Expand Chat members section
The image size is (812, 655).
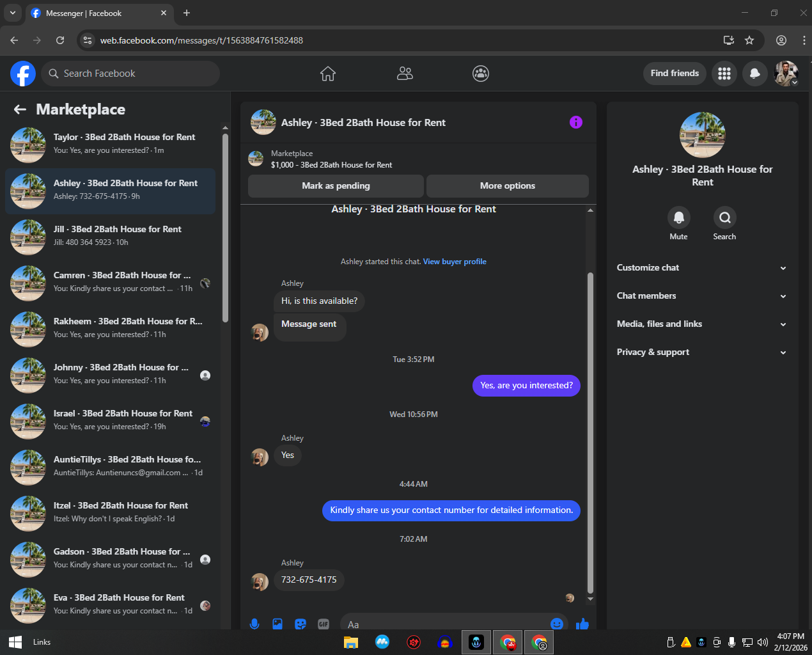tap(702, 296)
